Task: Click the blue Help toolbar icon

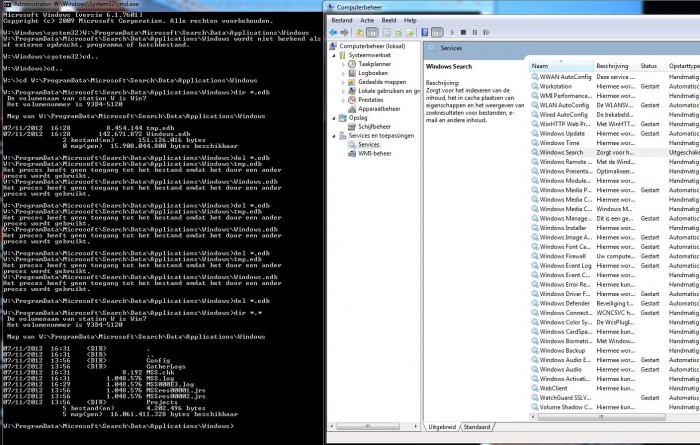Action: [424, 32]
